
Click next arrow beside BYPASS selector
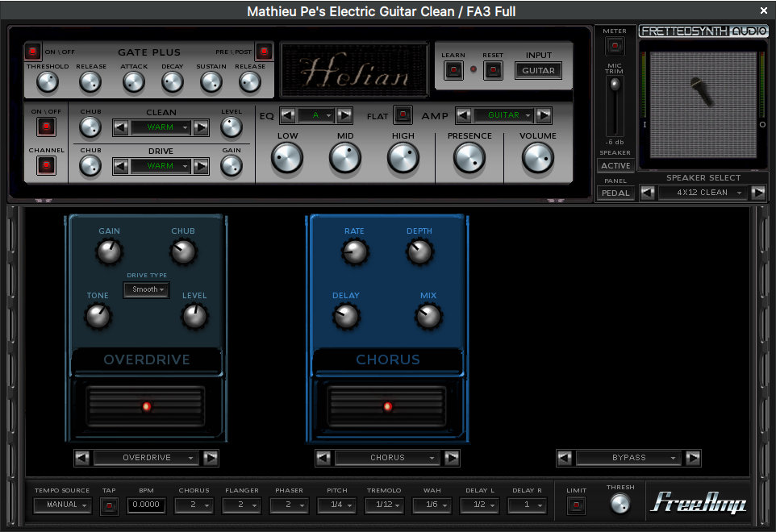point(693,458)
